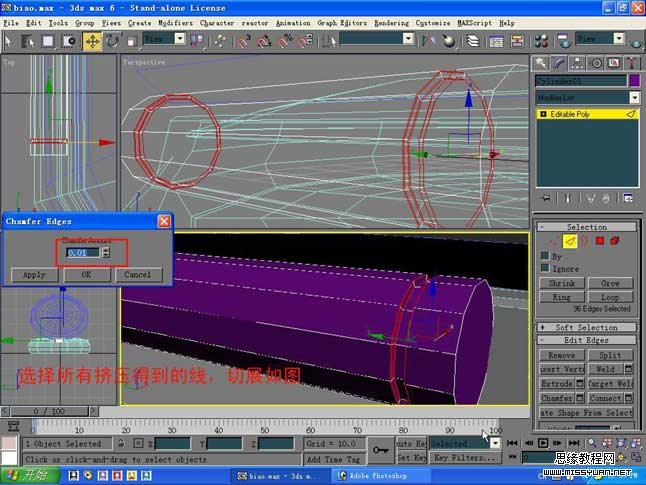
Task: Toggle 3D Snaps magnet icon
Action: click(243, 41)
